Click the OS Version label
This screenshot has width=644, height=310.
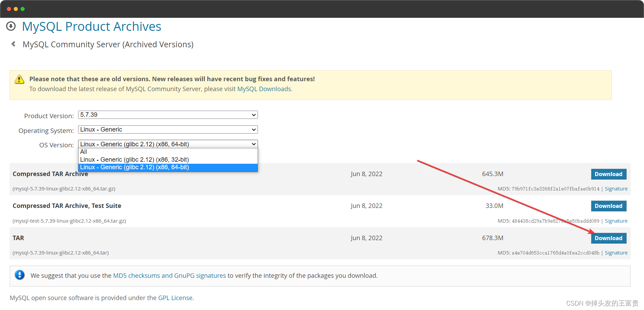[x=57, y=145]
